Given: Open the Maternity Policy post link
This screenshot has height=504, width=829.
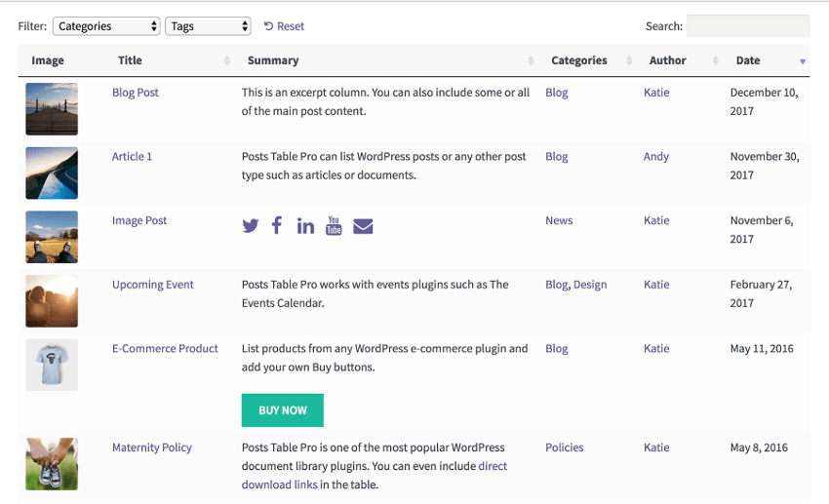Looking at the screenshot, I should (151, 447).
